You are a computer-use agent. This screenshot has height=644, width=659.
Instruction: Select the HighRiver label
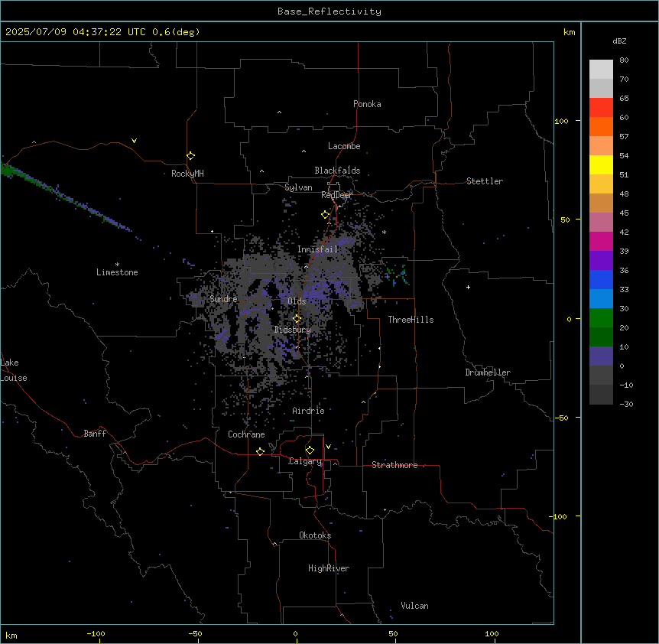329,568
